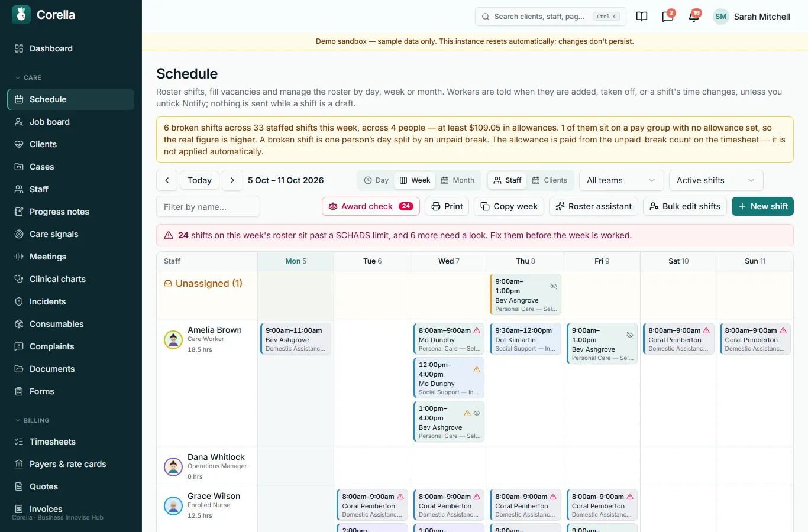The height and width of the screenshot is (532, 808).
Task: Click the Corella logo icon
Action: tap(21, 15)
